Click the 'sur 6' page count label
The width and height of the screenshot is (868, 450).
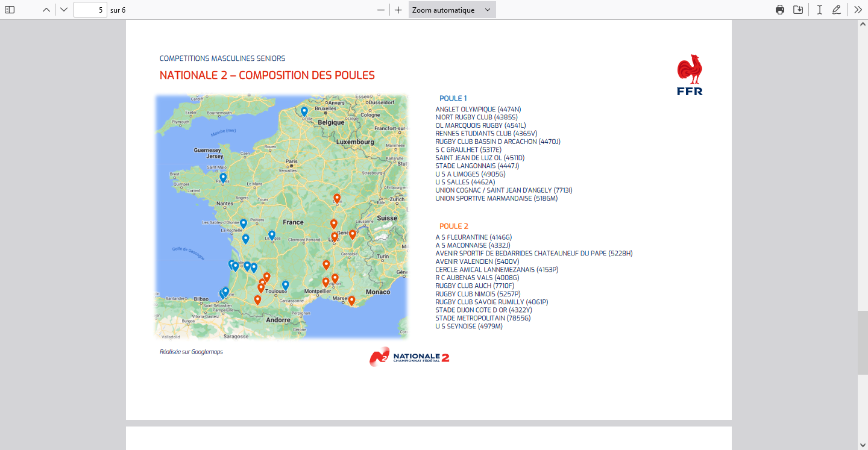click(x=118, y=10)
